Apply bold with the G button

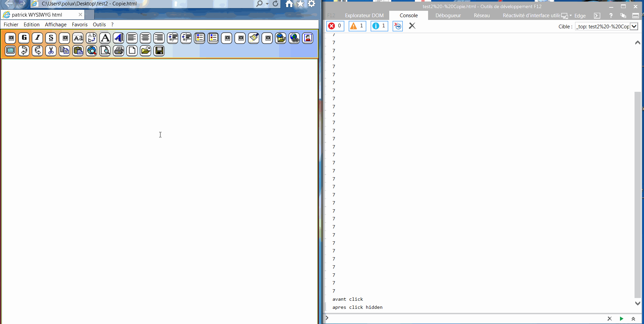coord(24,38)
